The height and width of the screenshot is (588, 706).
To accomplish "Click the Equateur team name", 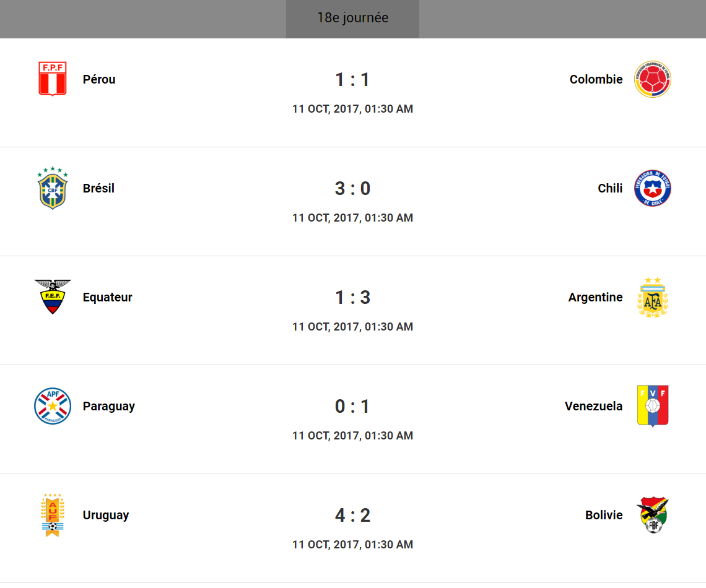I will pyautogui.click(x=108, y=297).
